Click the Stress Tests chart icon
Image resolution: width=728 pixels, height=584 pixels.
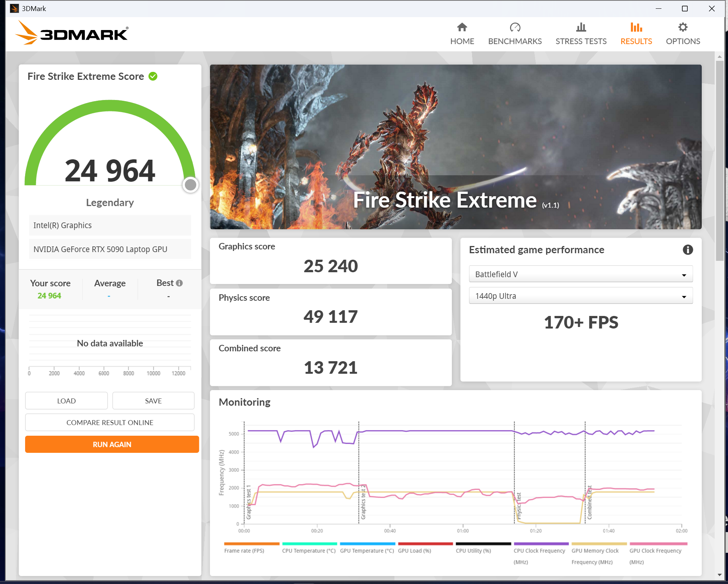click(581, 27)
